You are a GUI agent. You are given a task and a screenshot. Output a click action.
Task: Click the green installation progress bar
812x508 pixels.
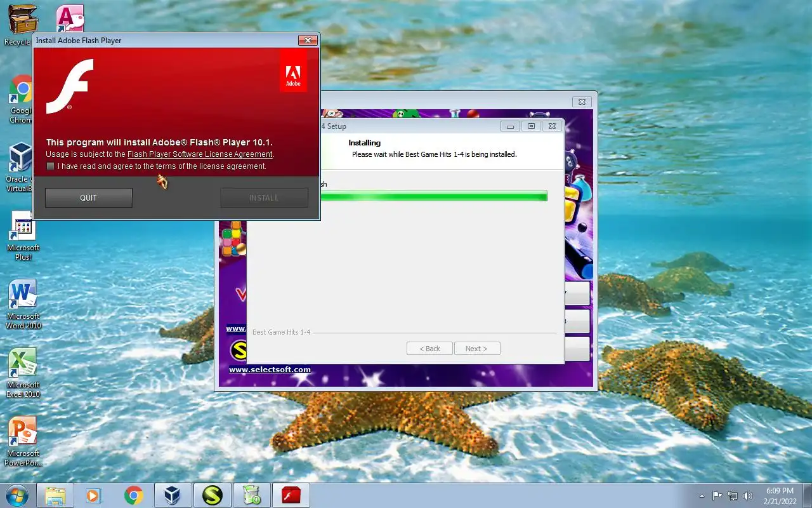[434, 197]
